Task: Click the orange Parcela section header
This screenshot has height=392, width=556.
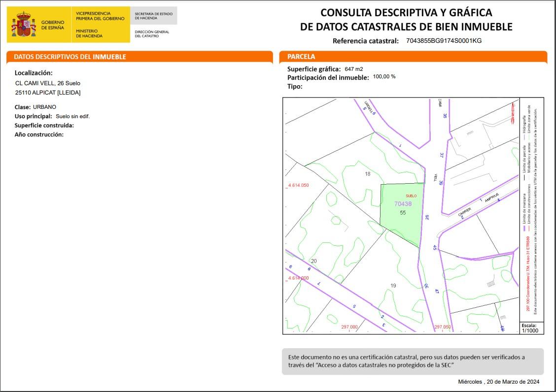Action: tap(413, 57)
